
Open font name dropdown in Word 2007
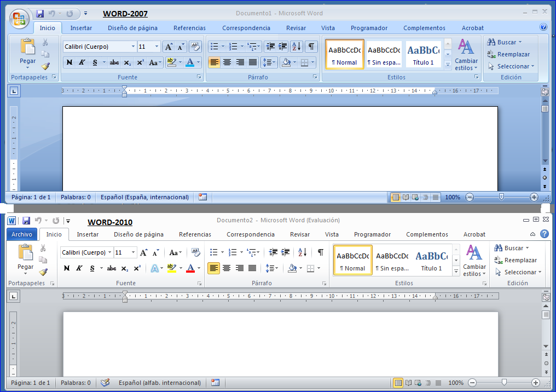pos(133,47)
